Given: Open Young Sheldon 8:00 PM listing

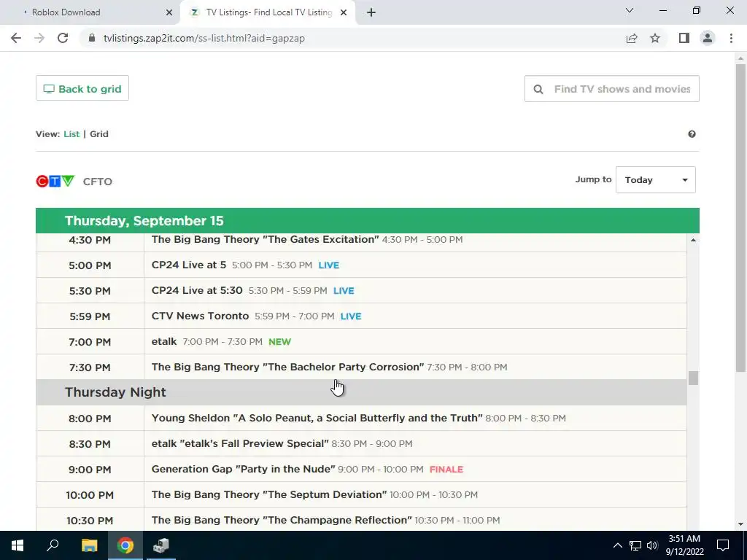Looking at the screenshot, I should point(317,418).
